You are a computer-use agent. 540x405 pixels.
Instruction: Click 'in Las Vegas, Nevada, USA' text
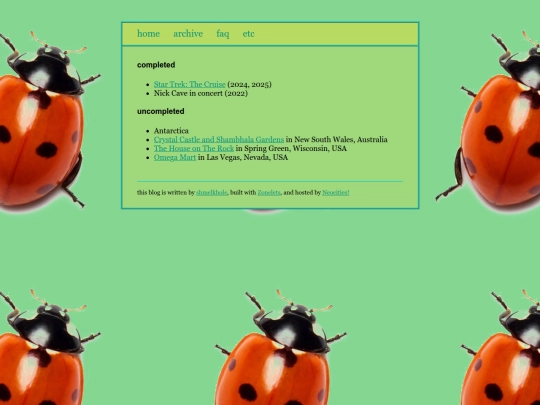pos(243,157)
